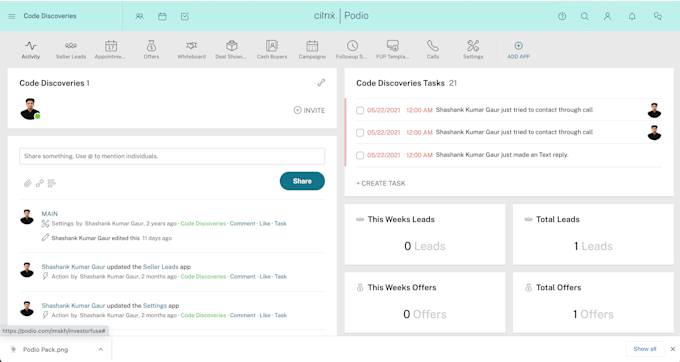680x362 pixels.
Task: Click the ask question icon below share box
Action: (x=52, y=183)
